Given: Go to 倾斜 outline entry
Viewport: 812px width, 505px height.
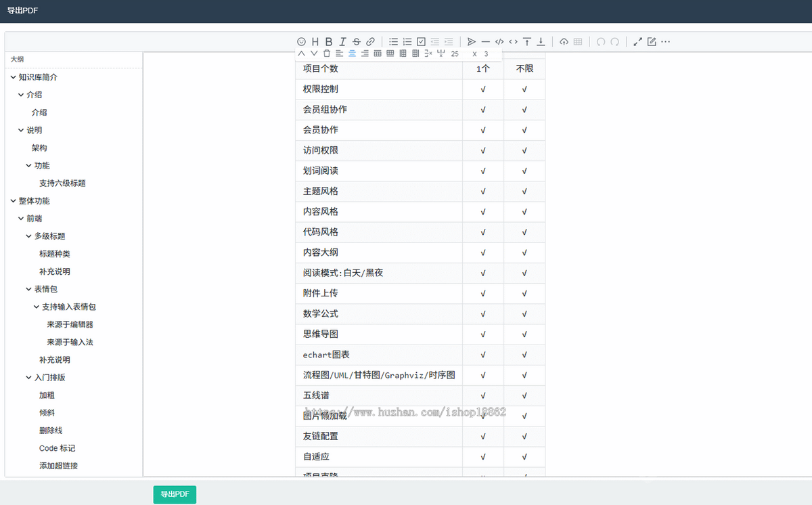Looking at the screenshot, I should (x=47, y=412).
